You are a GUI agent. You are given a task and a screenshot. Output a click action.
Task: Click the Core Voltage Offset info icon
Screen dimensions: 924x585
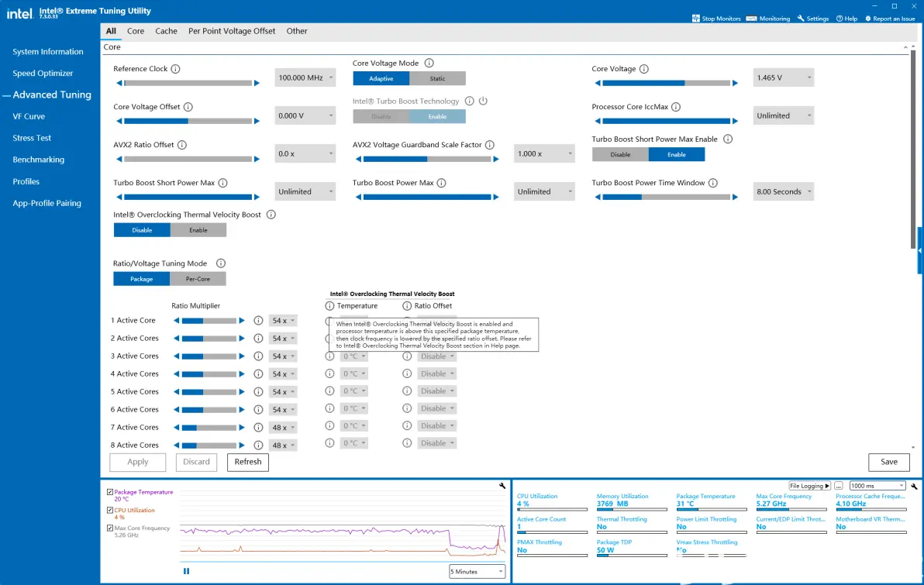[x=188, y=107]
